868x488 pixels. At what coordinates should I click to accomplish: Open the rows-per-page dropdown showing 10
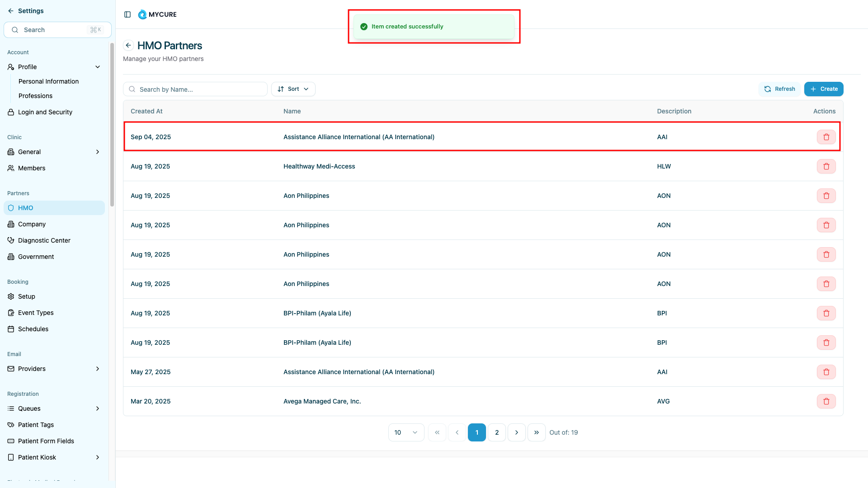[x=406, y=432]
